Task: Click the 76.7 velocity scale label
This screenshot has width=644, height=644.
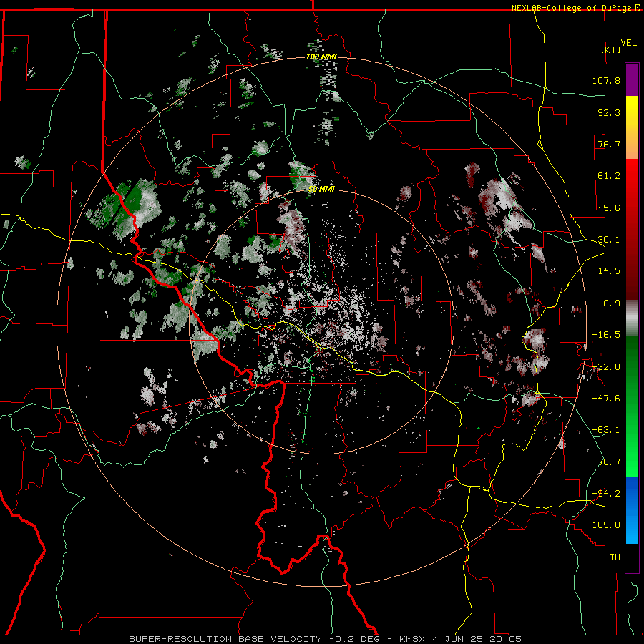Action: (609, 144)
